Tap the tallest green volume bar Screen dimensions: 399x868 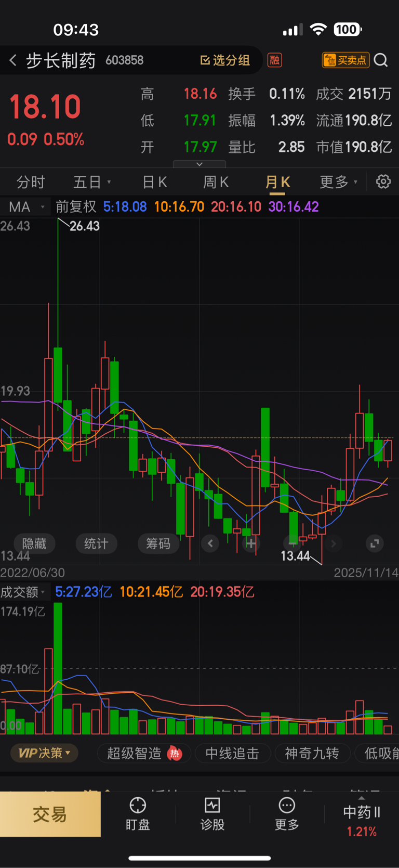(x=58, y=668)
